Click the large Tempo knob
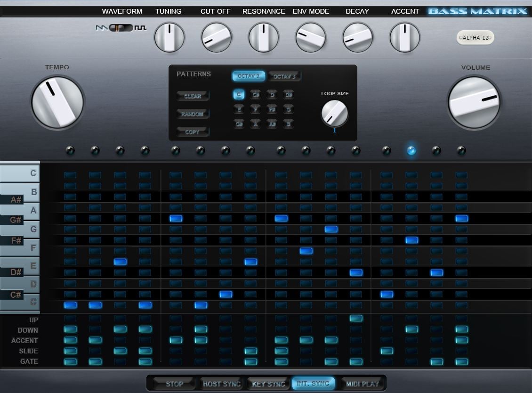 click(57, 102)
